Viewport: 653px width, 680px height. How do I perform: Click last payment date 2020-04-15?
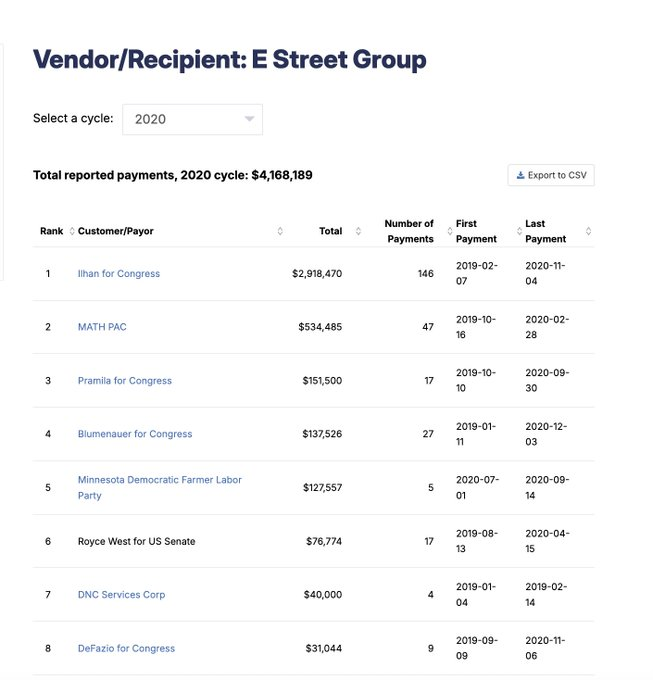[547, 541]
